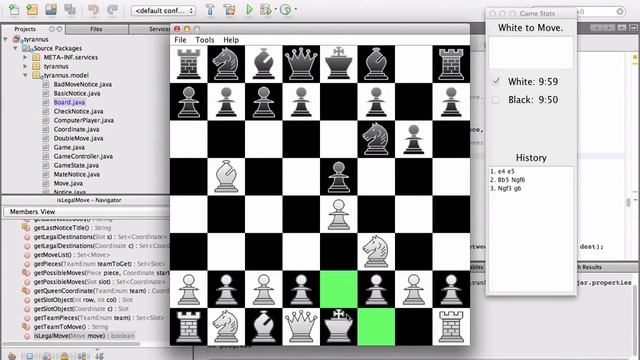Screen dimensions: 640x360
Task: Expand the tyrannus package node
Action: coord(25,67)
